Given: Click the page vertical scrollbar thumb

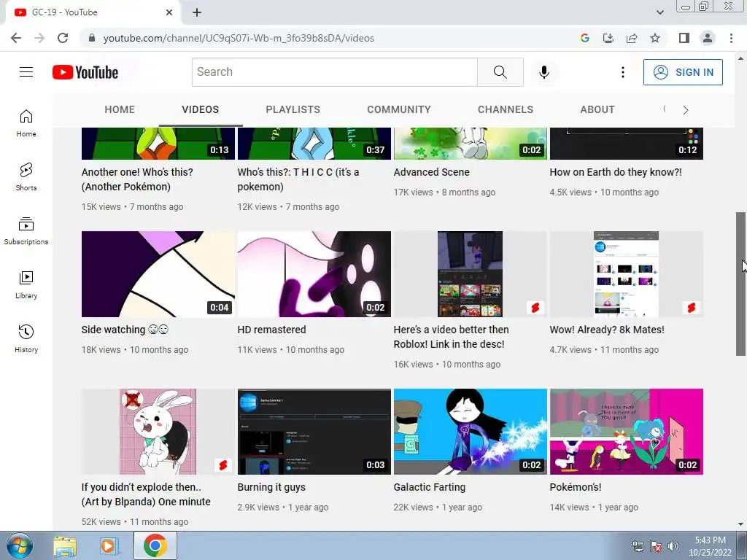Looking at the screenshot, I should click(740, 284).
